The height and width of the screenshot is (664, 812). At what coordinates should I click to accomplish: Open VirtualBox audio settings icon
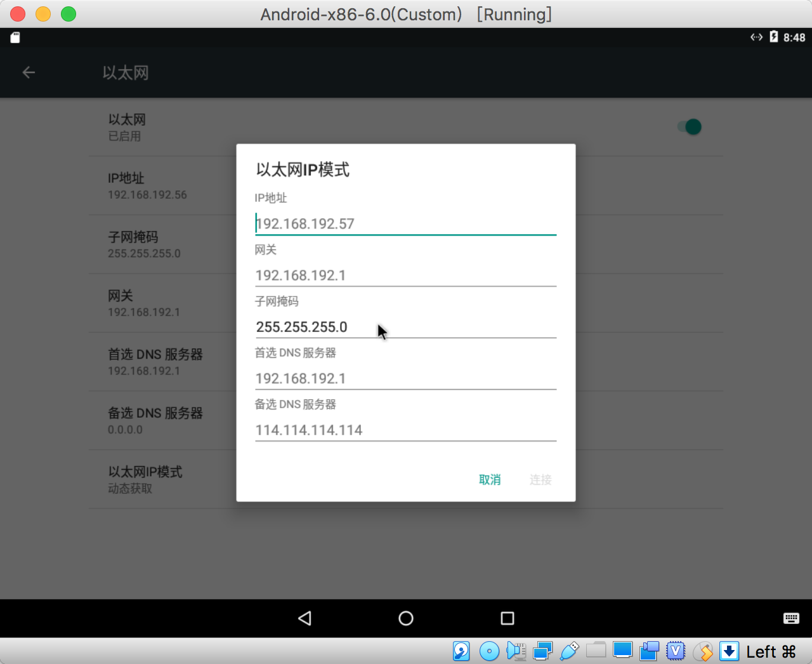click(x=516, y=651)
